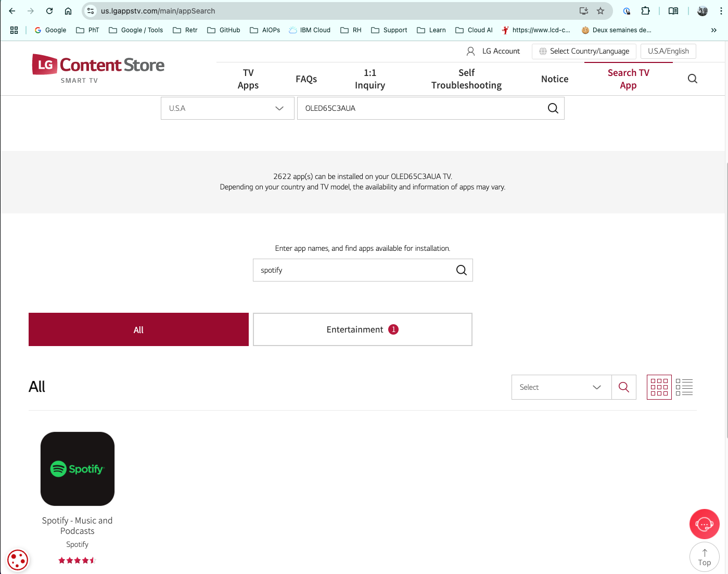Click the Spotify star rating
Screen dimensions: 728x574
(x=78, y=560)
